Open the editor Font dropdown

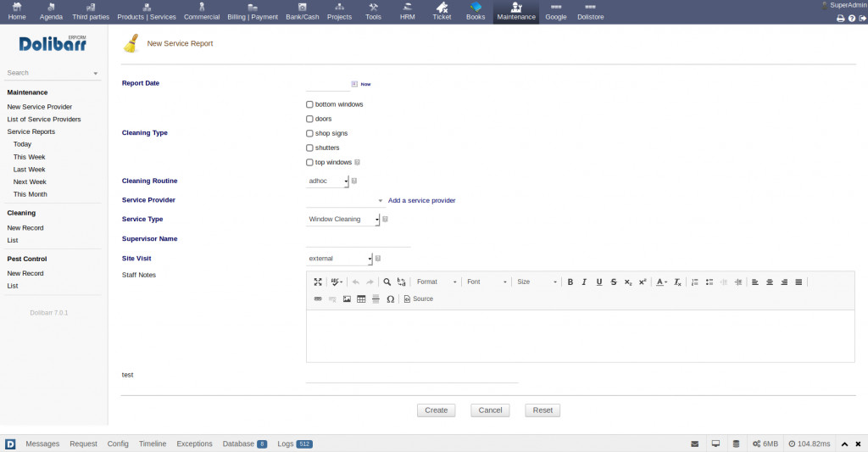(x=487, y=282)
